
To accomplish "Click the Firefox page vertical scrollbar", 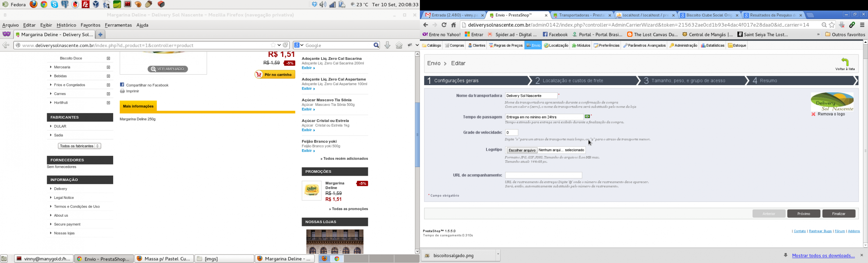I will pyautogui.click(x=417, y=135).
